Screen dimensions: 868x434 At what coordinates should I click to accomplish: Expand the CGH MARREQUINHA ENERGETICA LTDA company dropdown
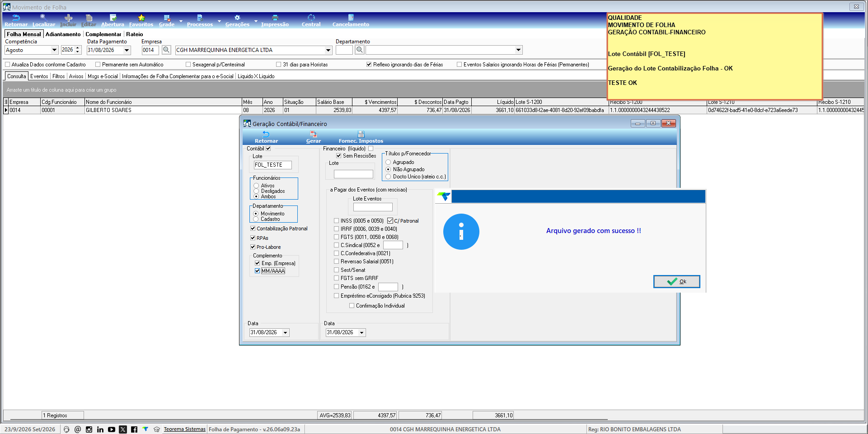click(328, 50)
